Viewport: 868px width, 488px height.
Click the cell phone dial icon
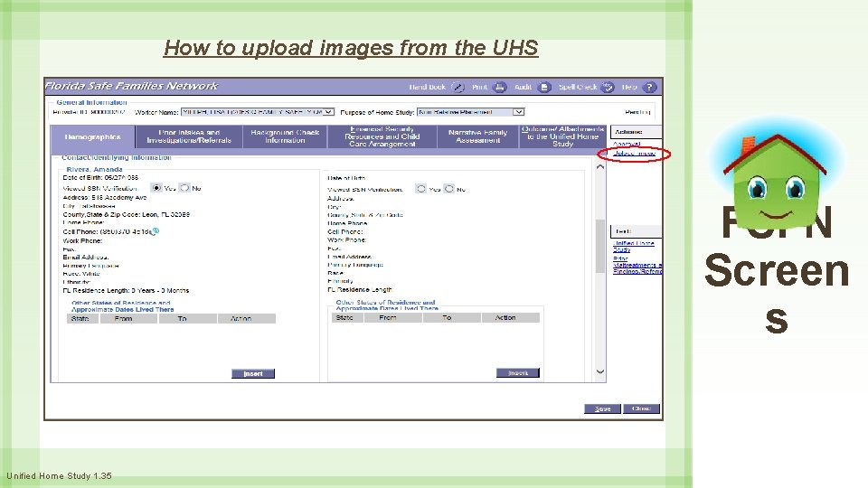(156, 231)
